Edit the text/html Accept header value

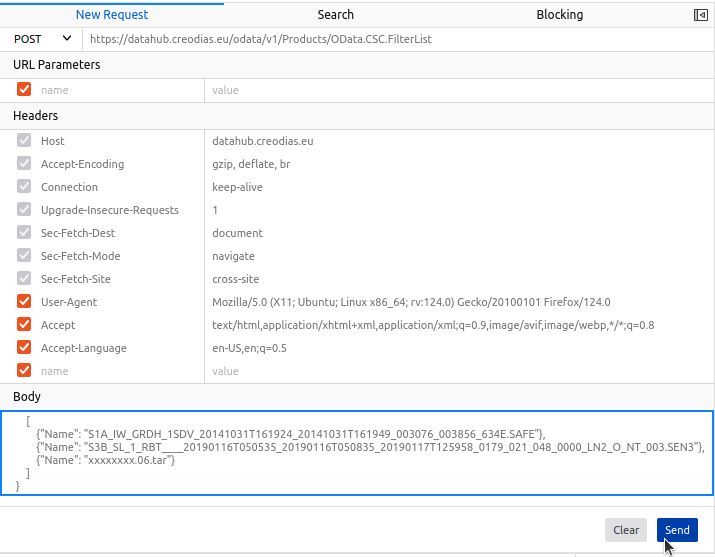pyautogui.click(x=433, y=325)
